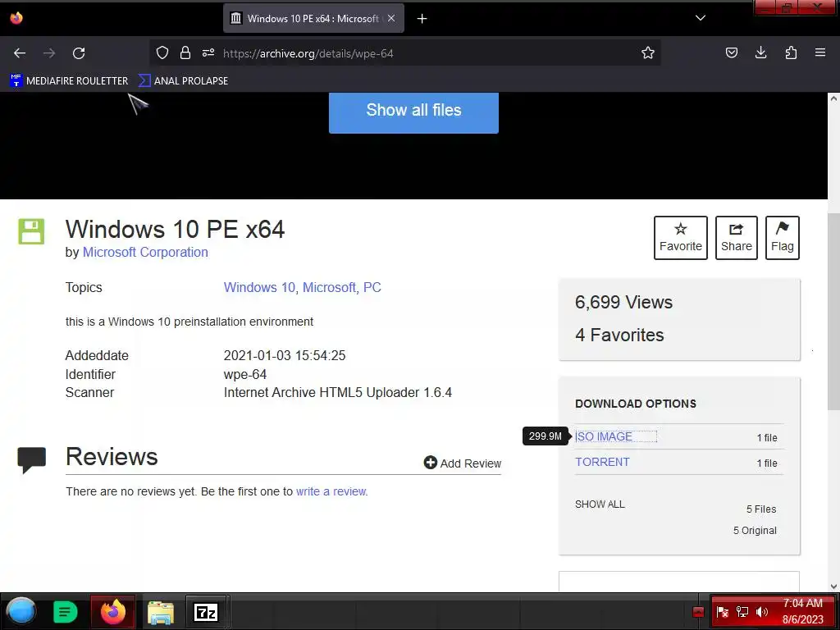Open the write a review link
The width and height of the screenshot is (840, 630).
click(331, 491)
